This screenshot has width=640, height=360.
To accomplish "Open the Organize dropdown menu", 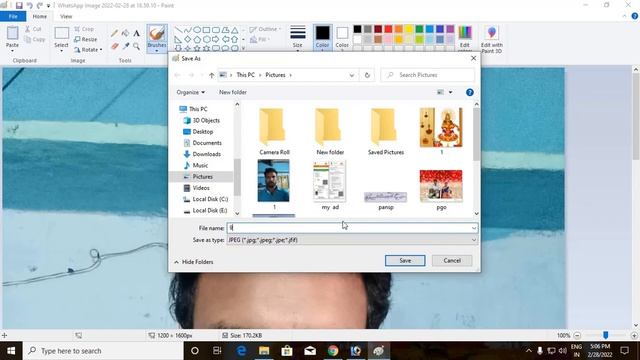I will 191,92.
